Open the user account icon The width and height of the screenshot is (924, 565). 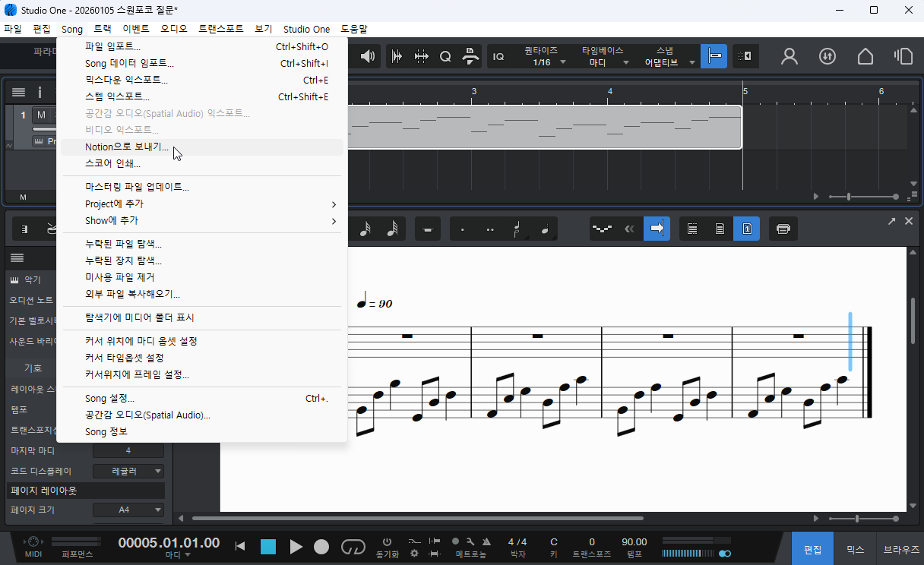pyautogui.click(x=790, y=57)
